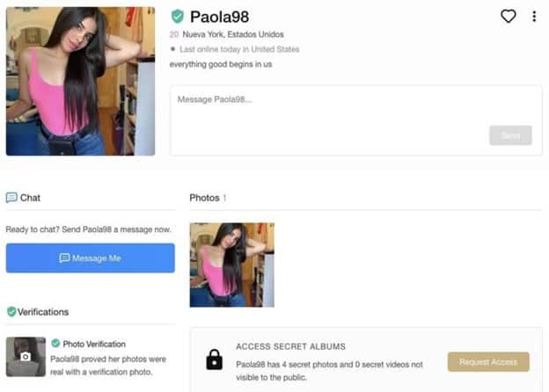Click the blue Message Me button
Viewport: 549px width, 392px height.
point(91,258)
